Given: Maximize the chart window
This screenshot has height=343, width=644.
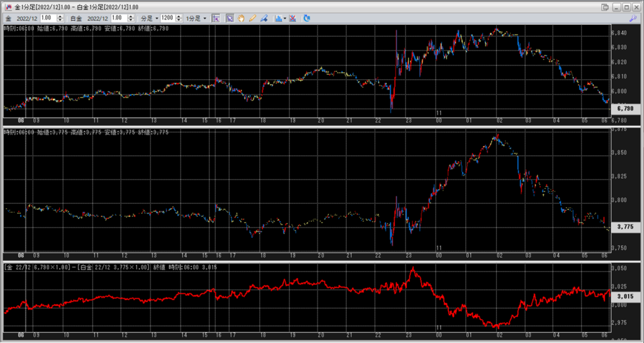Looking at the screenshot, I should (627, 7).
